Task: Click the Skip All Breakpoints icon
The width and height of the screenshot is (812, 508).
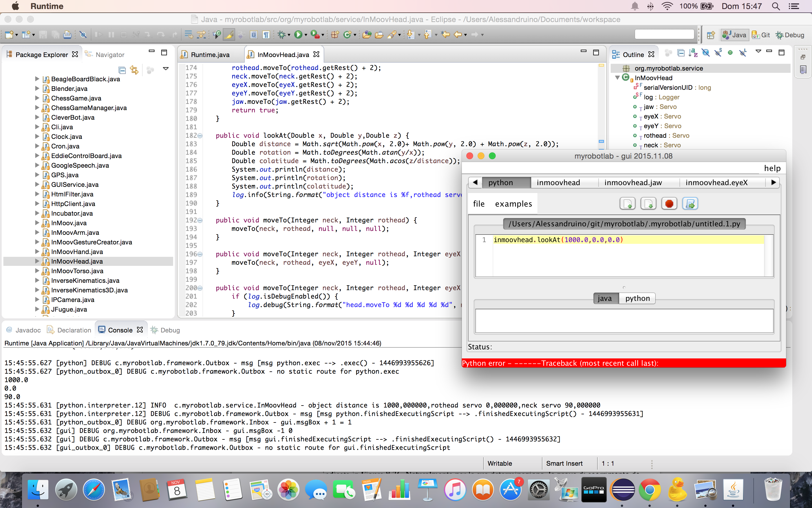Action: 83,35
